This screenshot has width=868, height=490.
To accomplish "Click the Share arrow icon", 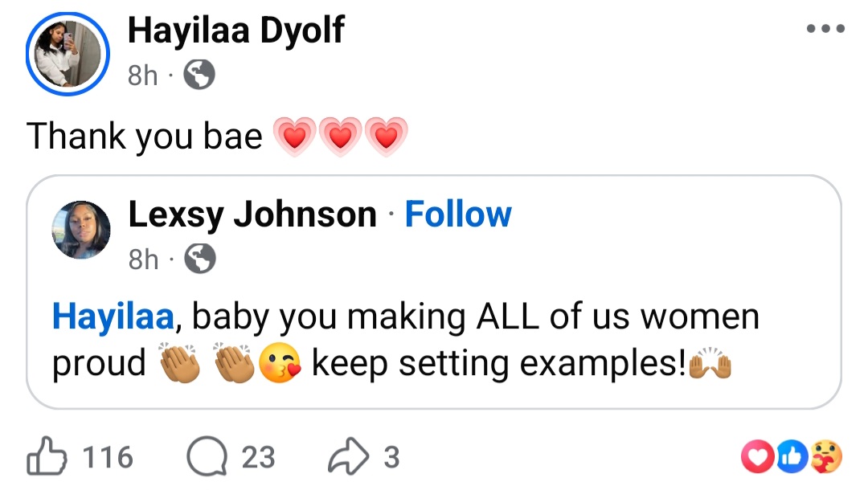I will [350, 456].
